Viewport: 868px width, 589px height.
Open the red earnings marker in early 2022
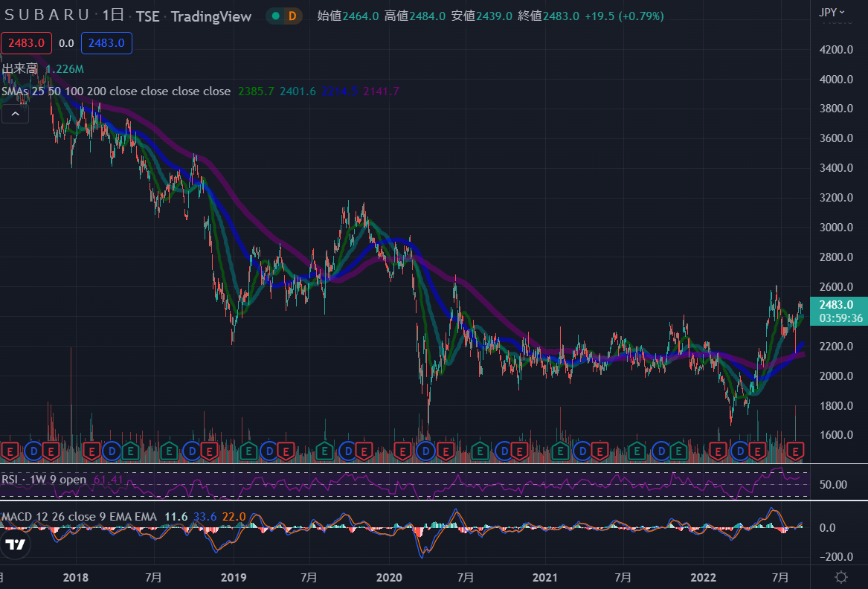click(718, 451)
